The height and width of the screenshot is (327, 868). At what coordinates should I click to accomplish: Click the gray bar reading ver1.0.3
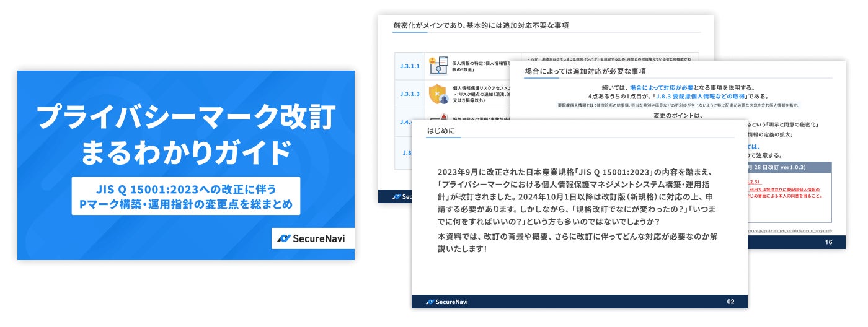tap(789, 168)
